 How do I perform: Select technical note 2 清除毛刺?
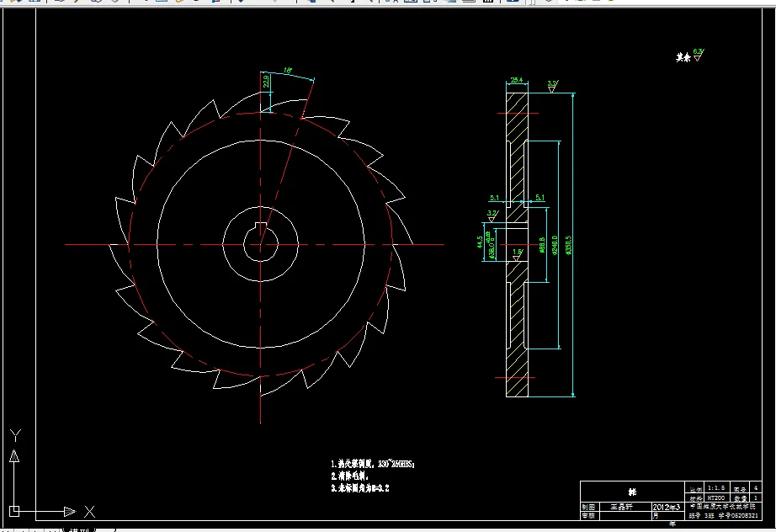(349, 476)
